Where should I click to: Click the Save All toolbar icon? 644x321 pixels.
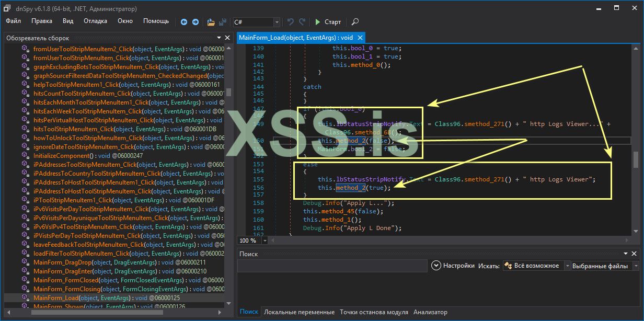point(223,22)
